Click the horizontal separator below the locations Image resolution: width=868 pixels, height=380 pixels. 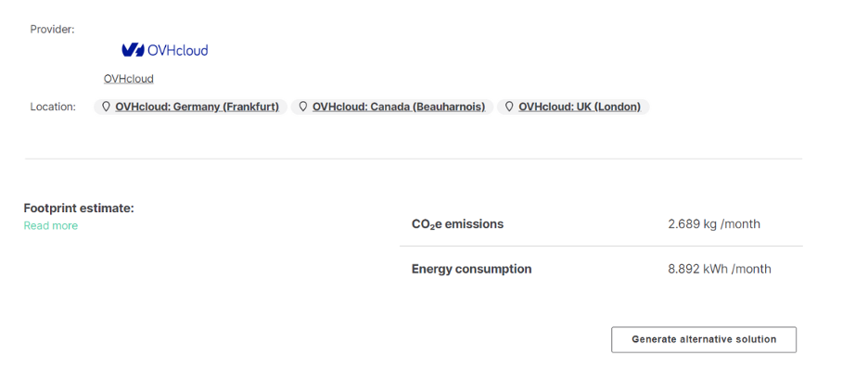pos(414,159)
